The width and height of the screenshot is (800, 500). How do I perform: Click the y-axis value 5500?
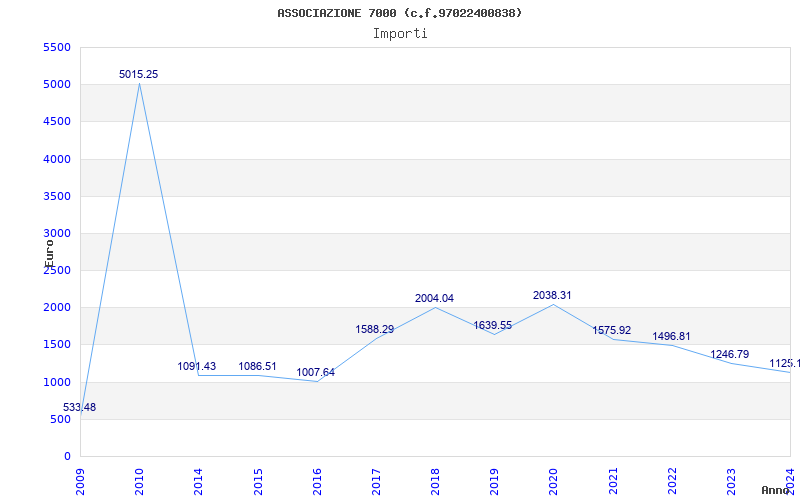57,47
